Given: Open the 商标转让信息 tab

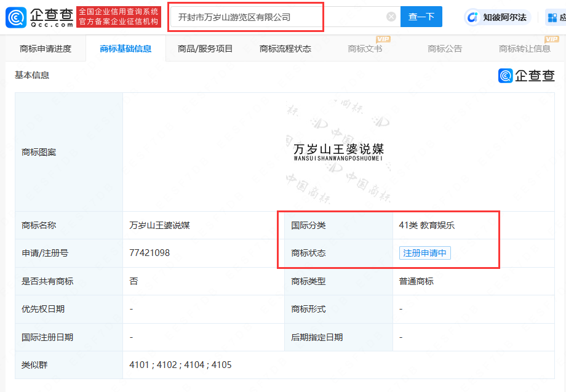Looking at the screenshot, I should (526, 47).
